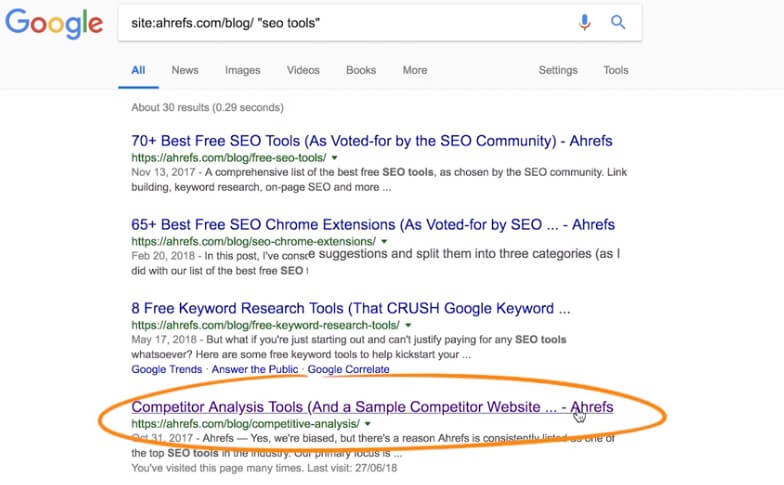This screenshot has height=485, width=784.
Task: Click the Google logo
Action: click(x=54, y=23)
